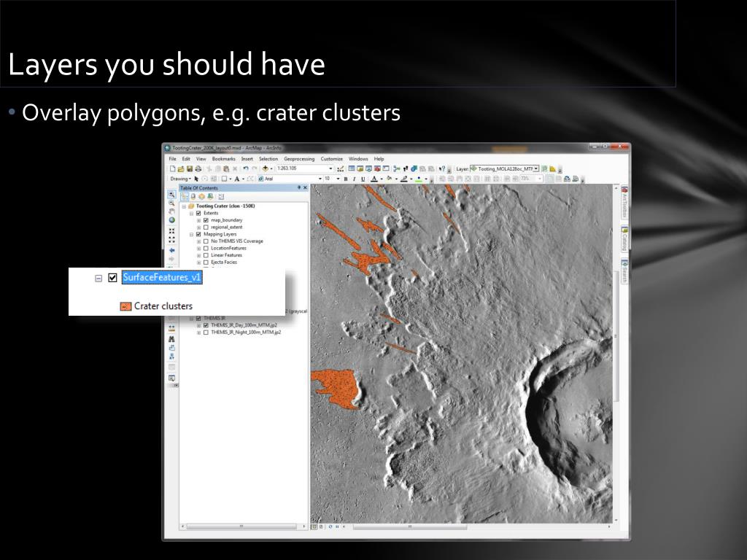Click the Print icon in Standard toolbar
Image resolution: width=747 pixels, height=560 pixels.
click(x=198, y=168)
